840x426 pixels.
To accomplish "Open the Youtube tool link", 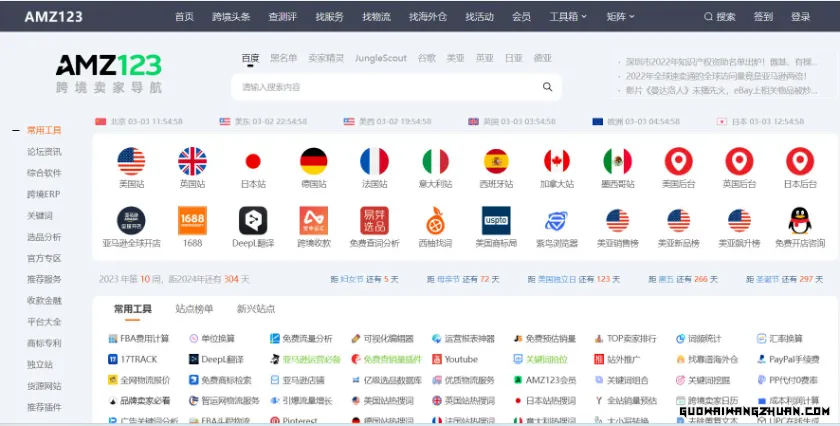I will pyautogui.click(x=455, y=359).
